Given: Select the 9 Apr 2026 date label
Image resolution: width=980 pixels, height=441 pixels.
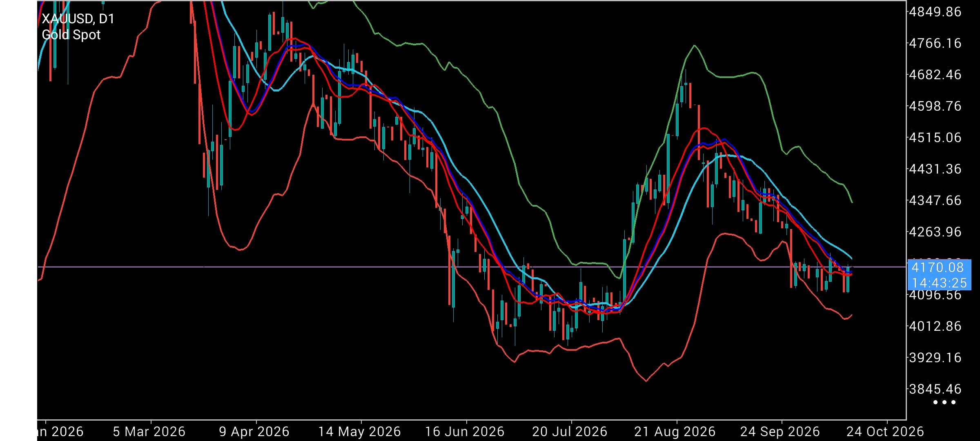Looking at the screenshot, I should tap(254, 432).
